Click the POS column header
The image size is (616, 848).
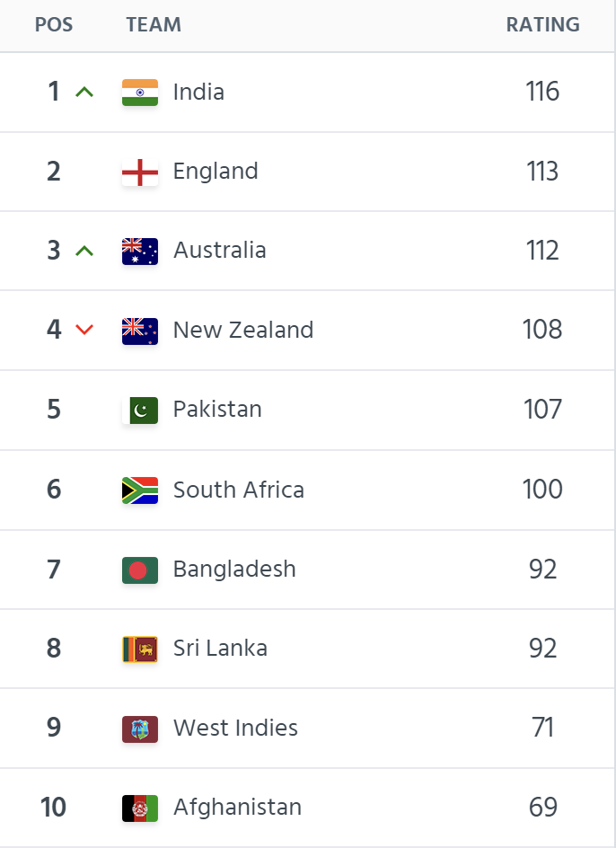click(54, 25)
